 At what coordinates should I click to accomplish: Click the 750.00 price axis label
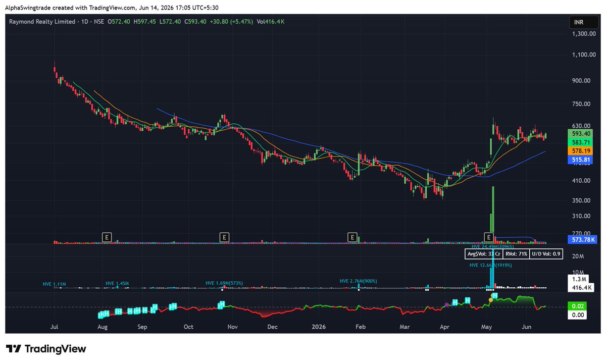(x=582, y=104)
